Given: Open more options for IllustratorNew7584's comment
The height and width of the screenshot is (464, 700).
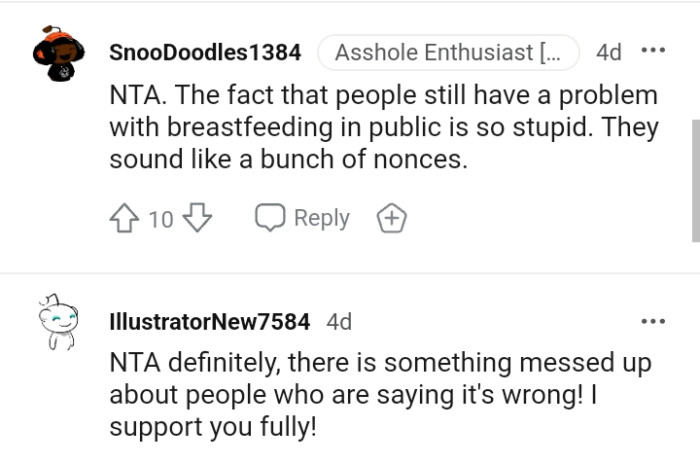Looking at the screenshot, I should (x=653, y=321).
